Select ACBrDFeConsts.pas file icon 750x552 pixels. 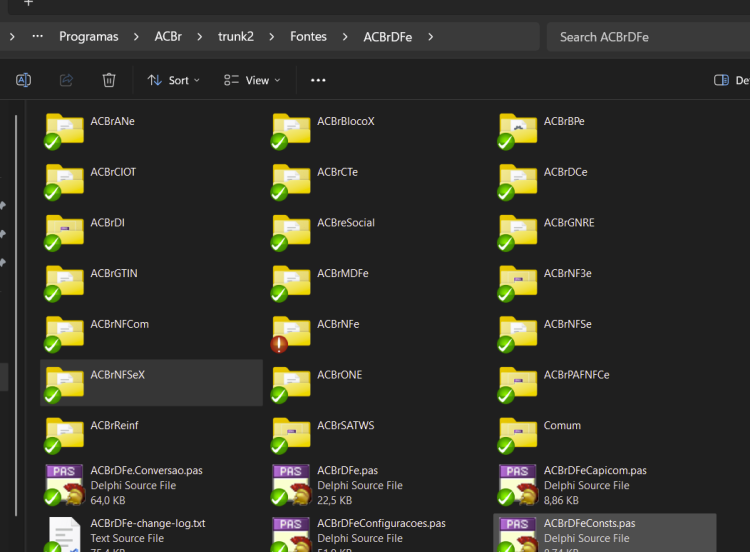(517, 535)
